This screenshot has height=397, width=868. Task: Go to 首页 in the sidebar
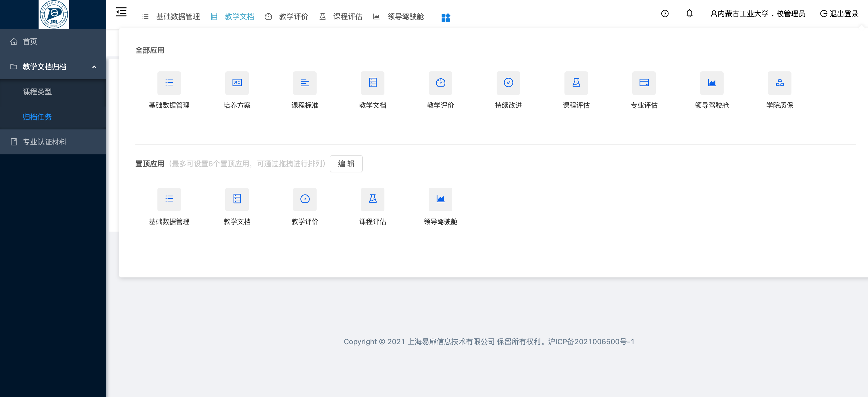pyautogui.click(x=30, y=41)
